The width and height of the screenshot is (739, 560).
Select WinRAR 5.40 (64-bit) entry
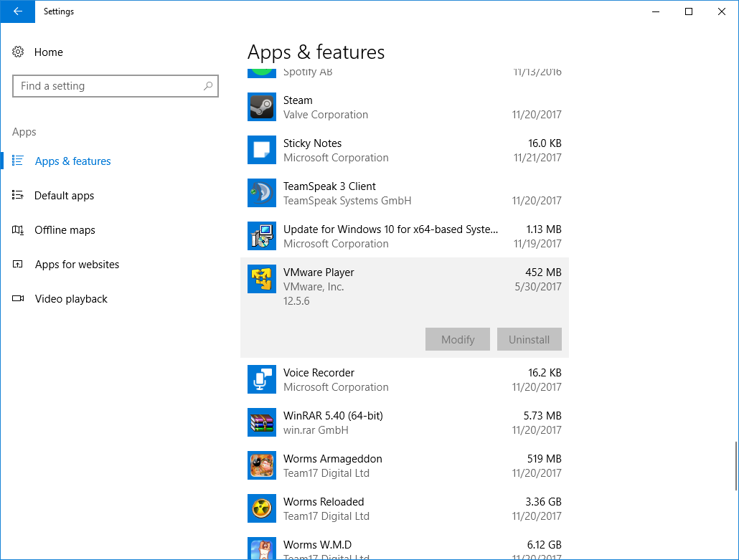(x=405, y=422)
